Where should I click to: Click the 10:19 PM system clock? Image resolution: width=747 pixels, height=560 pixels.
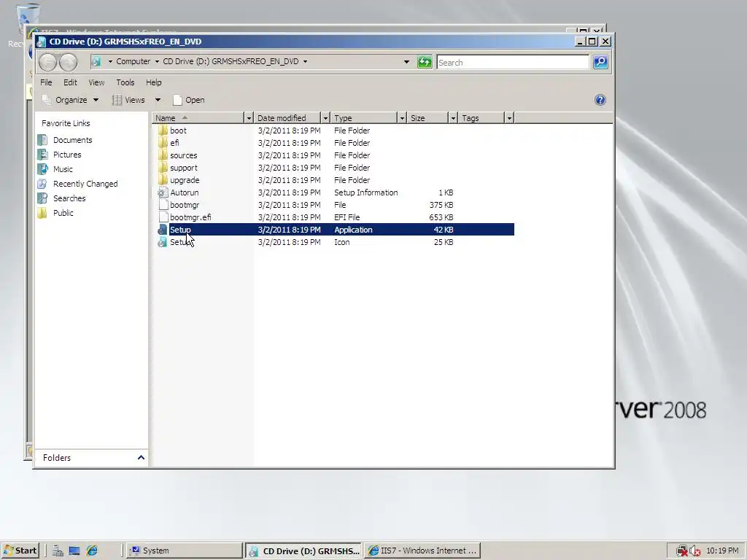pos(722,551)
